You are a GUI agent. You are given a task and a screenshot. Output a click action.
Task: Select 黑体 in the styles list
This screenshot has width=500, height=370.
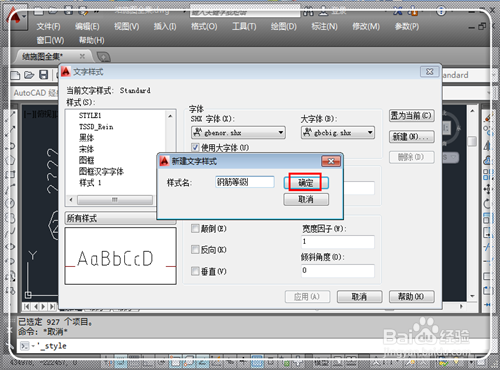pos(86,138)
